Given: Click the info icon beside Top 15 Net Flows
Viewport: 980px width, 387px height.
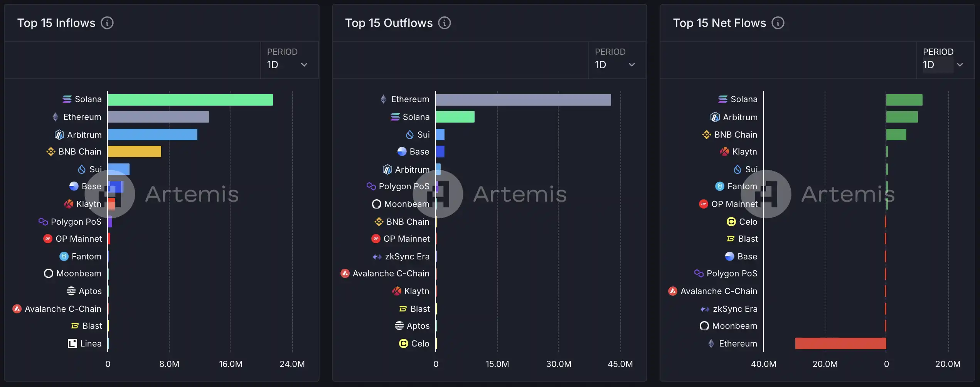Looking at the screenshot, I should (x=778, y=23).
